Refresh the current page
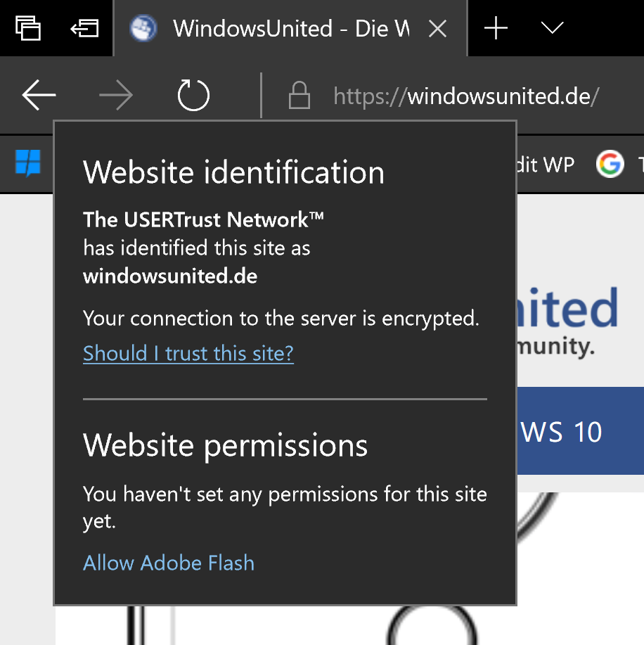The height and width of the screenshot is (645, 644). [x=193, y=95]
